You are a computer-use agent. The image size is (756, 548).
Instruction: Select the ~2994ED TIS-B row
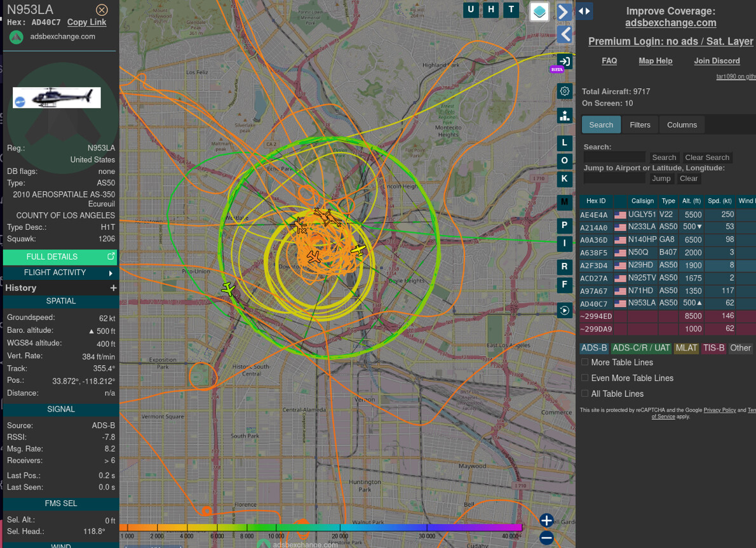[668, 316]
